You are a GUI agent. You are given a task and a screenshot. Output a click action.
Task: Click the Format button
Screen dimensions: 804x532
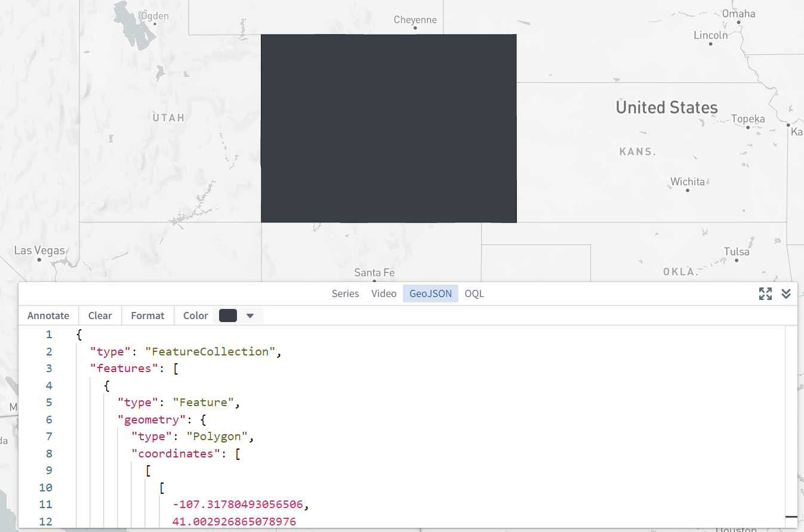coord(147,316)
